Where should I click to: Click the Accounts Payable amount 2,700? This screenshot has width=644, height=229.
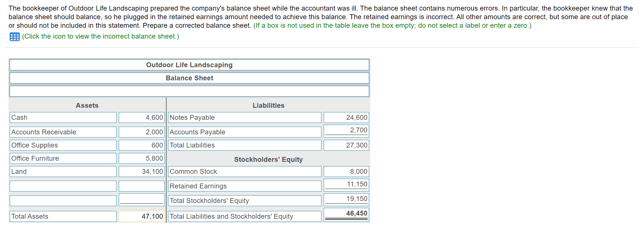pos(346,130)
